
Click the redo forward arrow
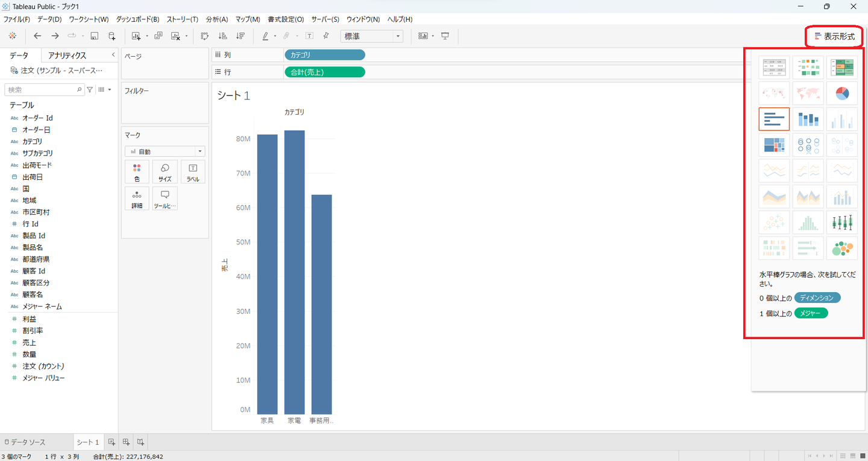click(x=55, y=36)
